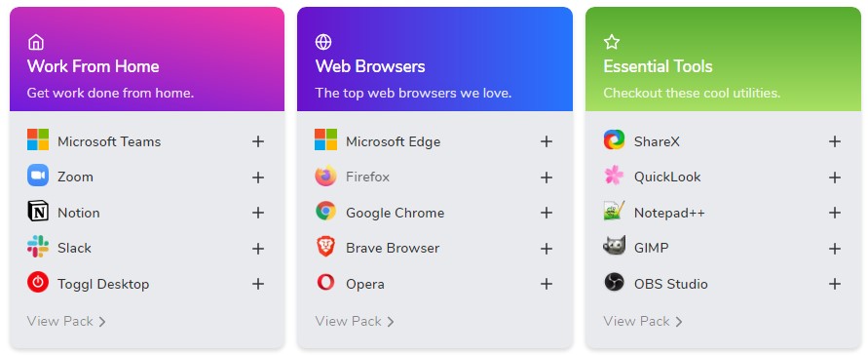
Task: Click the Web Browsers gradient banner
Action: click(435, 59)
